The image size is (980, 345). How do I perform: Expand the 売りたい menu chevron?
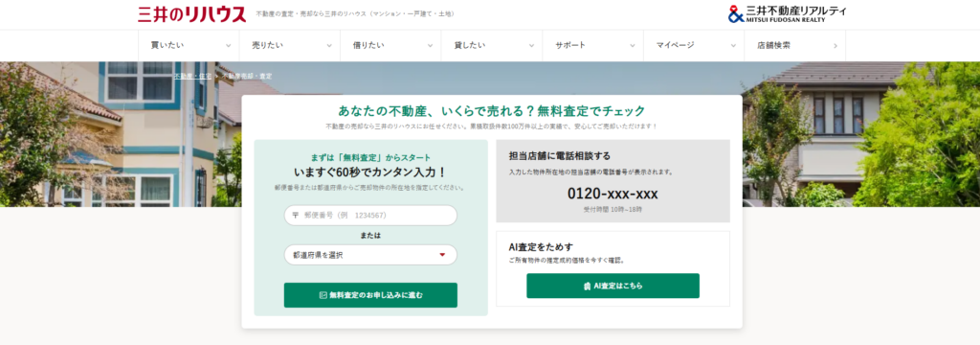329,46
